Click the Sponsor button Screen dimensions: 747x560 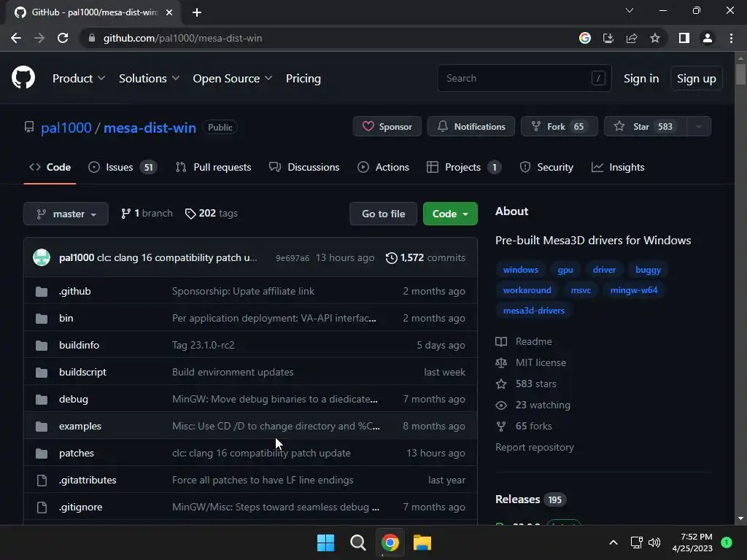pyautogui.click(x=387, y=127)
